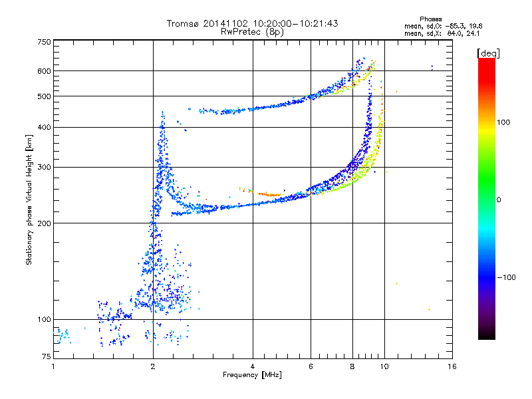Select the 'mean, sd,X: 84.0, 24.1' line
Screen dimensions: 532x399
pyautogui.click(x=442, y=33)
